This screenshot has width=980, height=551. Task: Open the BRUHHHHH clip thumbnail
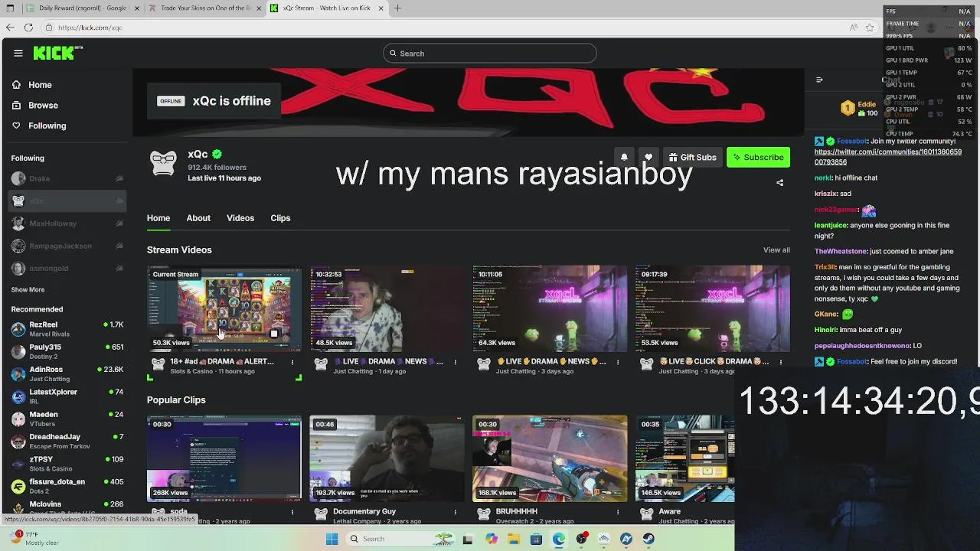pos(550,458)
